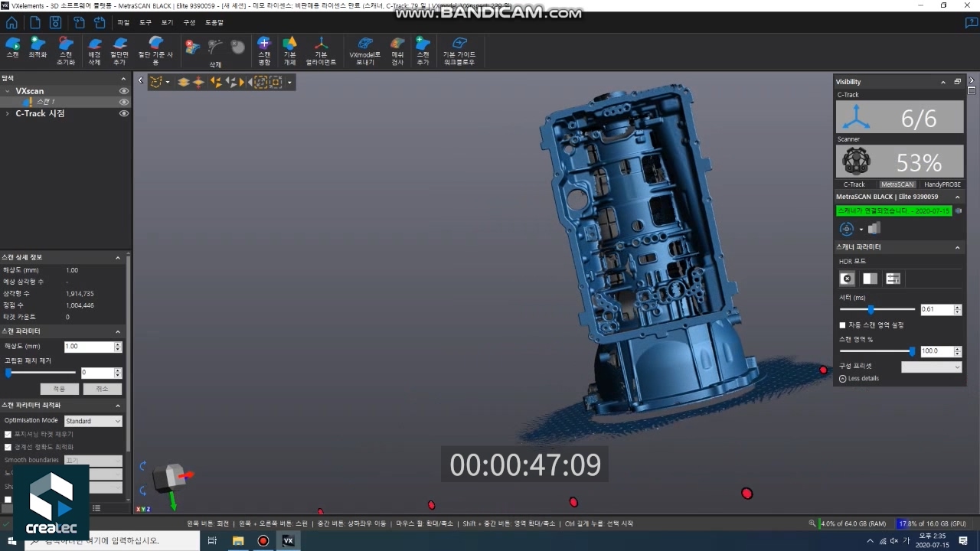Expand the C-Track 시점 tree node
The height and width of the screenshot is (551, 980).
point(8,113)
